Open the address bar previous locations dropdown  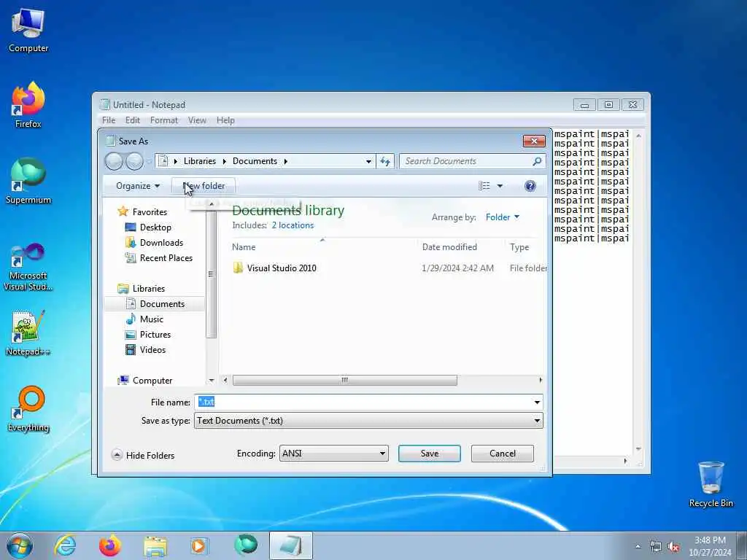[x=368, y=161]
